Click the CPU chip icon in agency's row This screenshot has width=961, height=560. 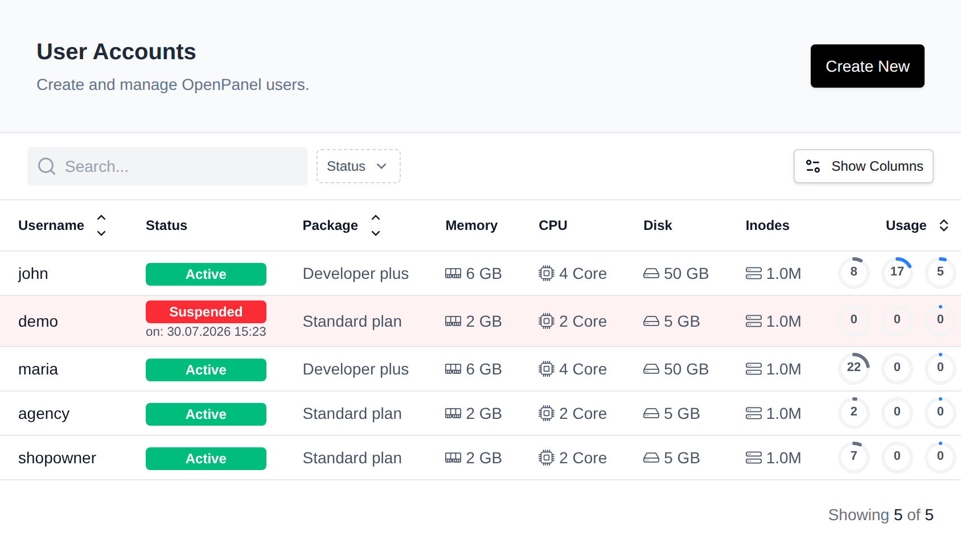(547, 414)
